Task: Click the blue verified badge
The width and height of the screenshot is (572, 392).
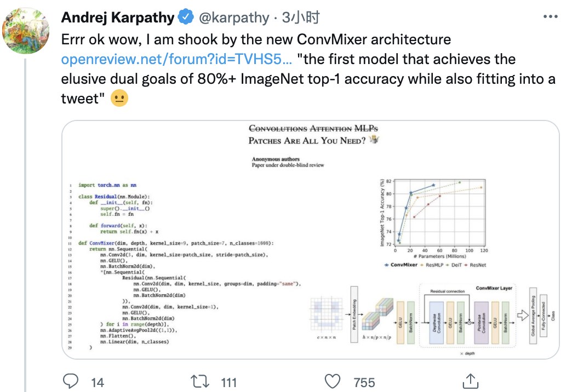Action: (185, 18)
